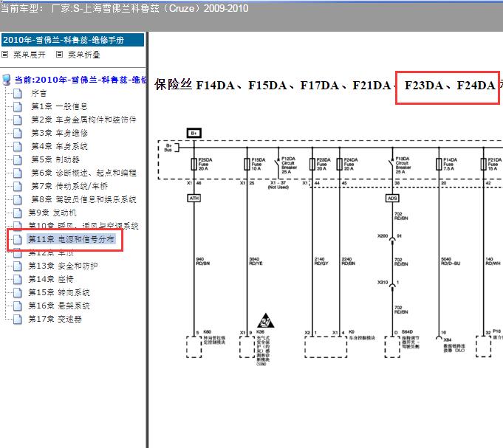This screenshot has height=448, width=503.
Task: Open 第7章 传动系统/车桥
Action: [x=69, y=186]
